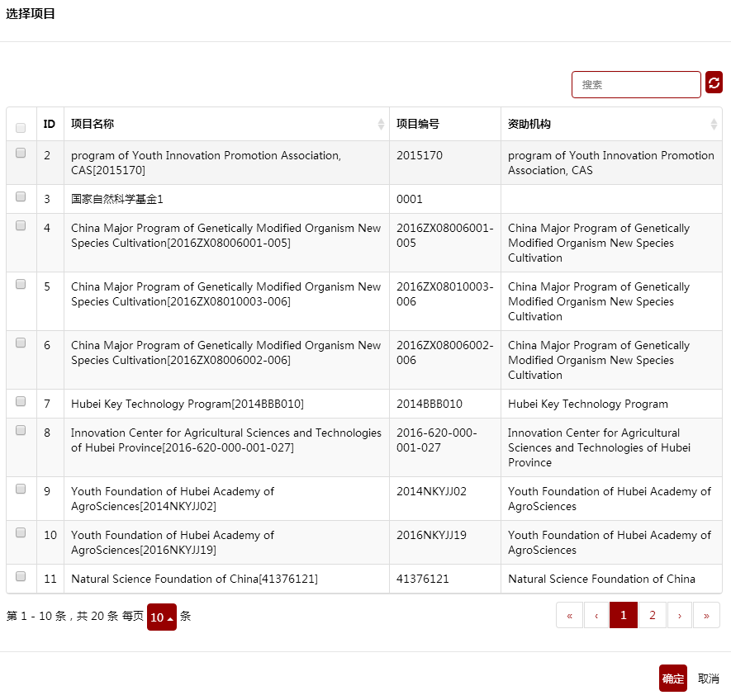The height and width of the screenshot is (700, 731).
Task: Open the 10 per-page dropdown
Action: coord(162,617)
